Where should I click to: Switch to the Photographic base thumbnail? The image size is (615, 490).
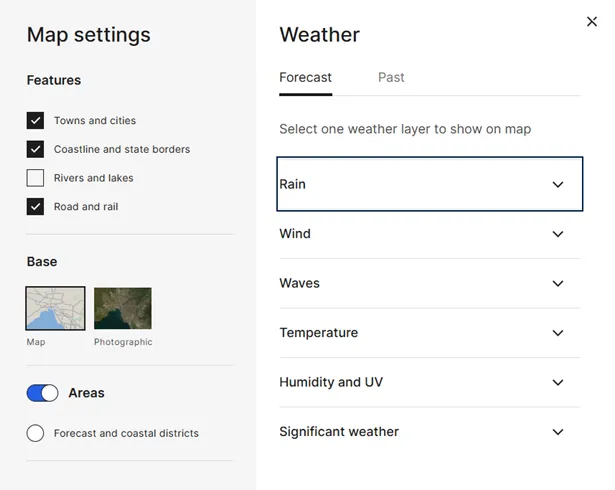point(123,308)
